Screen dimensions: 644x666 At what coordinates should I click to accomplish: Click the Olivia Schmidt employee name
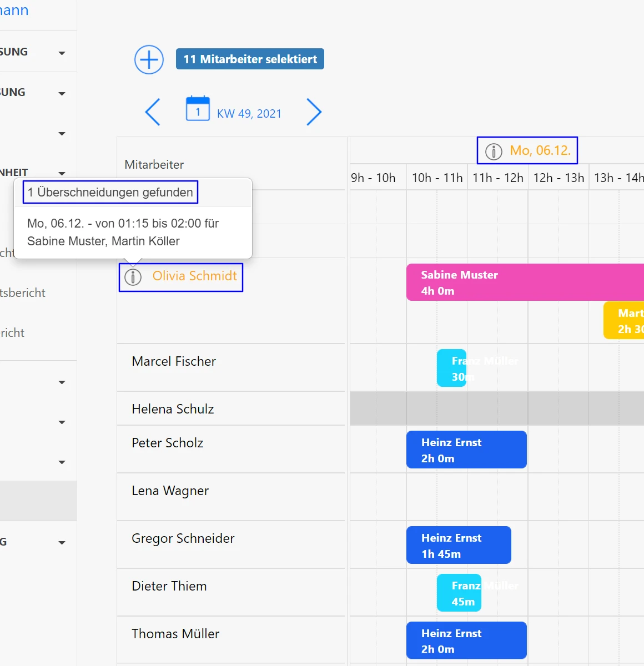tap(194, 276)
